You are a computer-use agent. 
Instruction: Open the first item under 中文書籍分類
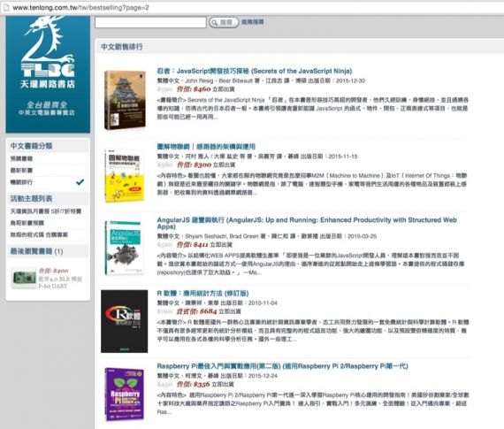pyautogui.click(x=21, y=158)
